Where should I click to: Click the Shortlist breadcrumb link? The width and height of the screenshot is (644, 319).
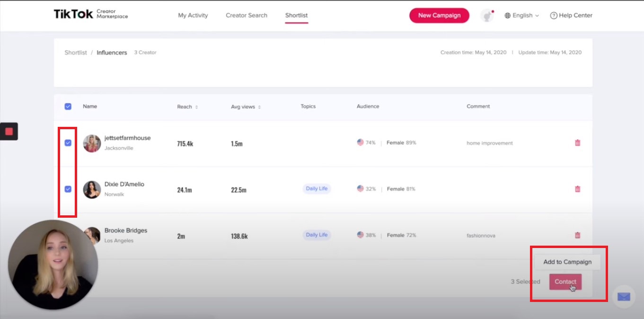76,53
